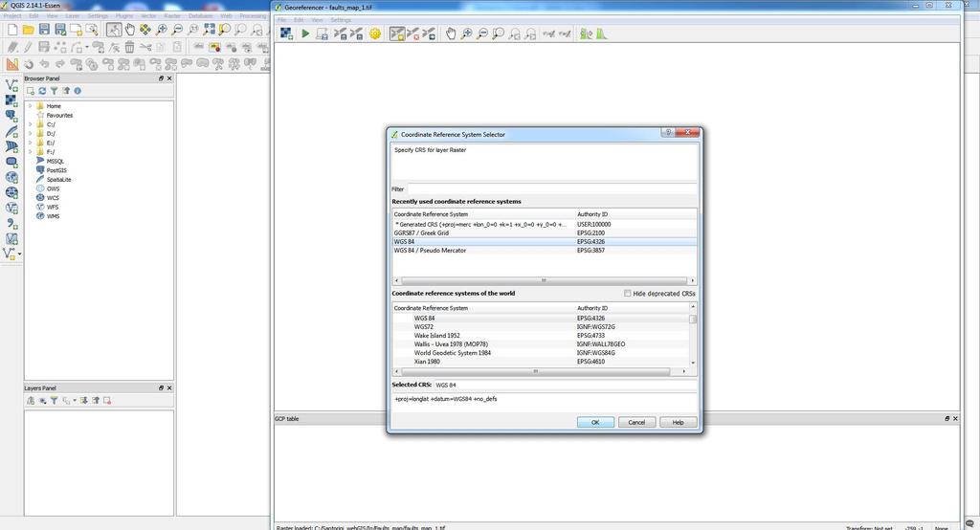Click the New Project icon in QGIS
The height and width of the screenshot is (530, 980).
[x=12, y=30]
